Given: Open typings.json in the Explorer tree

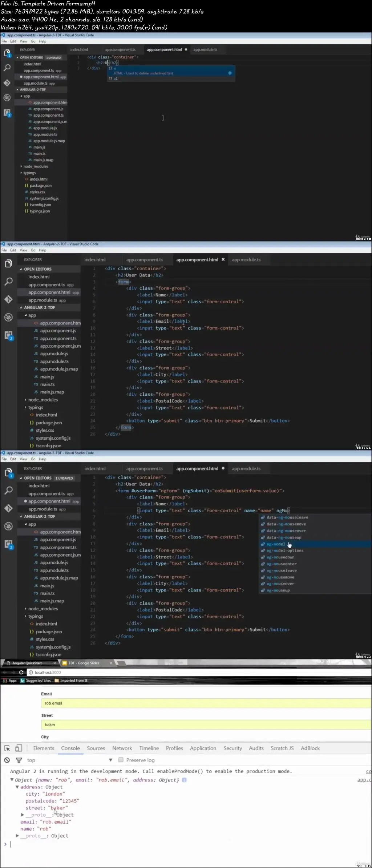Looking at the screenshot, I should pyautogui.click(x=40, y=211).
